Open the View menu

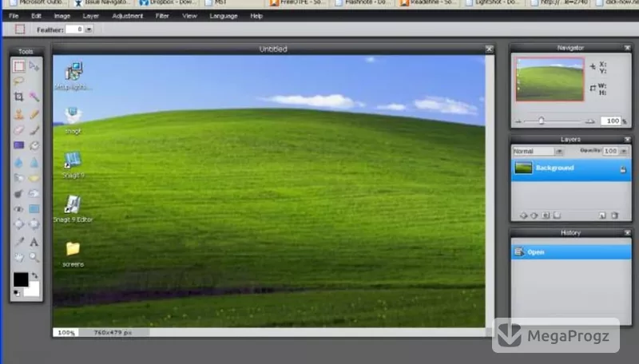coord(189,16)
